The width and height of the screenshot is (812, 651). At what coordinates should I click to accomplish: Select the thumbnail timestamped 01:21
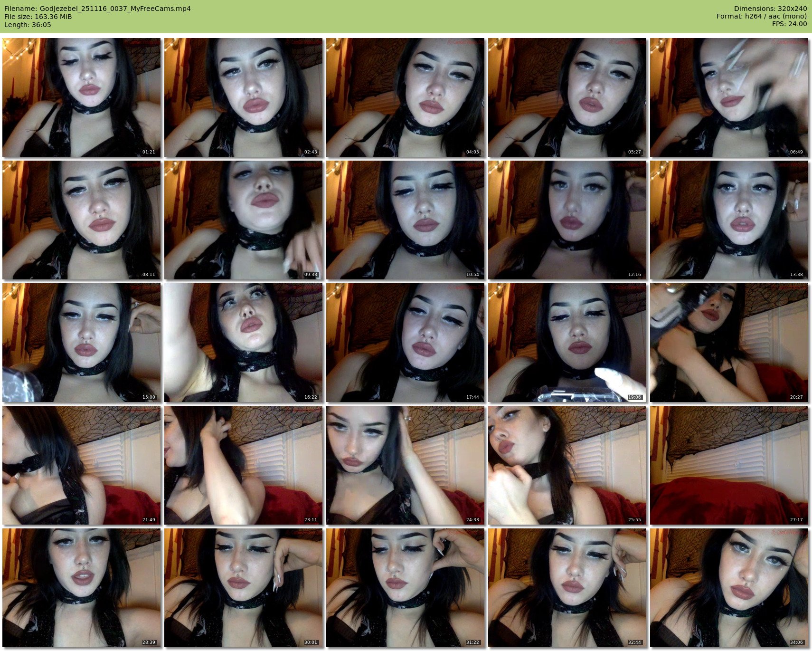pyautogui.click(x=81, y=97)
